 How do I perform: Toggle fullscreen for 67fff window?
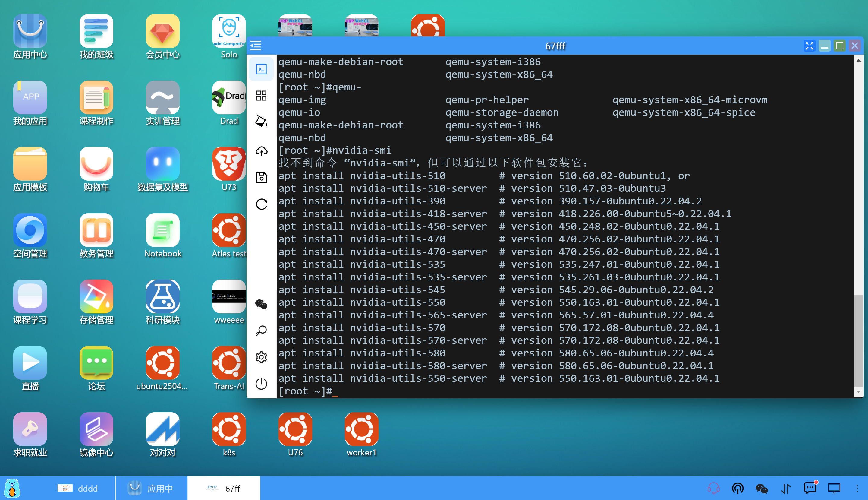[809, 46]
